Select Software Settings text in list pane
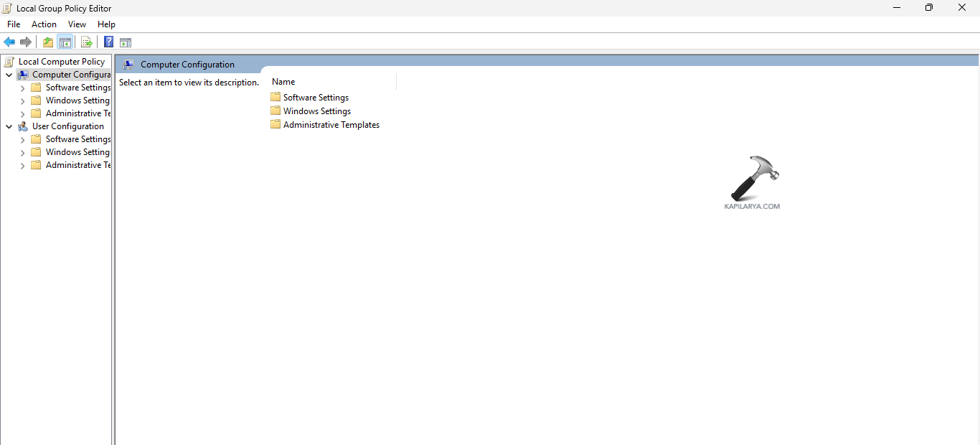This screenshot has height=445, width=980. tap(316, 98)
